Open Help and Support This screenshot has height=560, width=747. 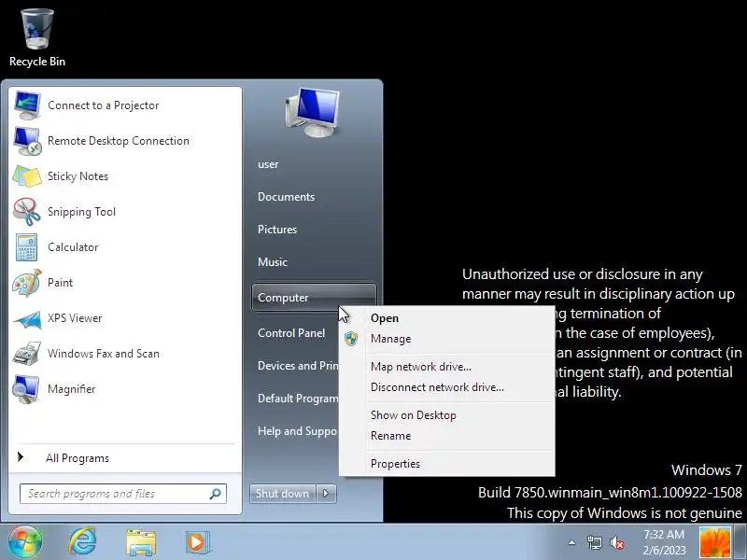point(297,431)
